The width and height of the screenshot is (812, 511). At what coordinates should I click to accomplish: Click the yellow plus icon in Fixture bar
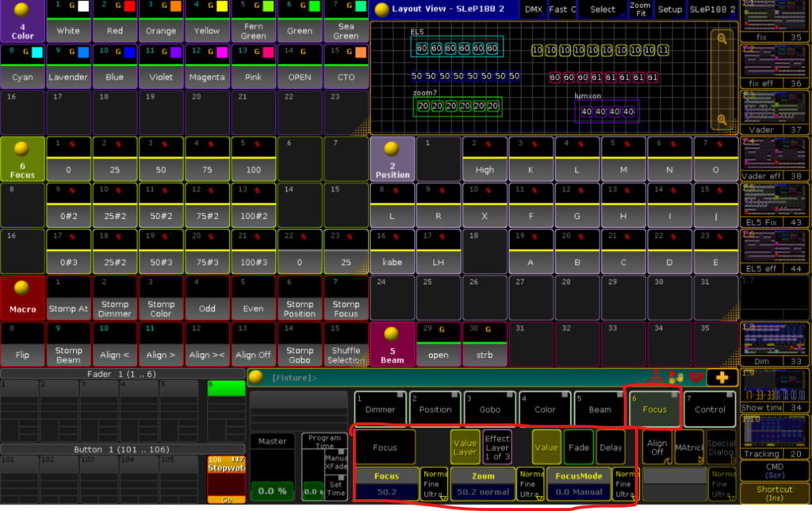pos(722,378)
